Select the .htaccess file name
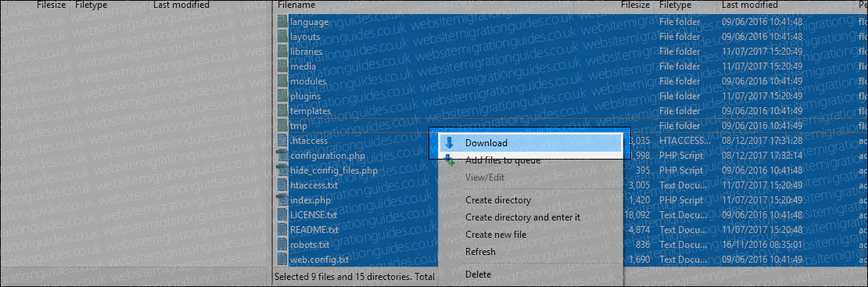 [309, 141]
